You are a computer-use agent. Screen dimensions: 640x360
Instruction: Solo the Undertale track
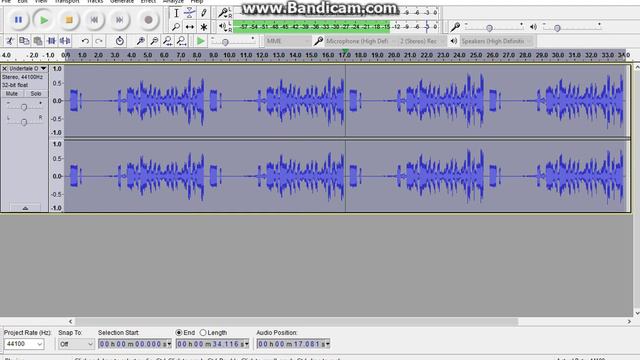[36, 93]
